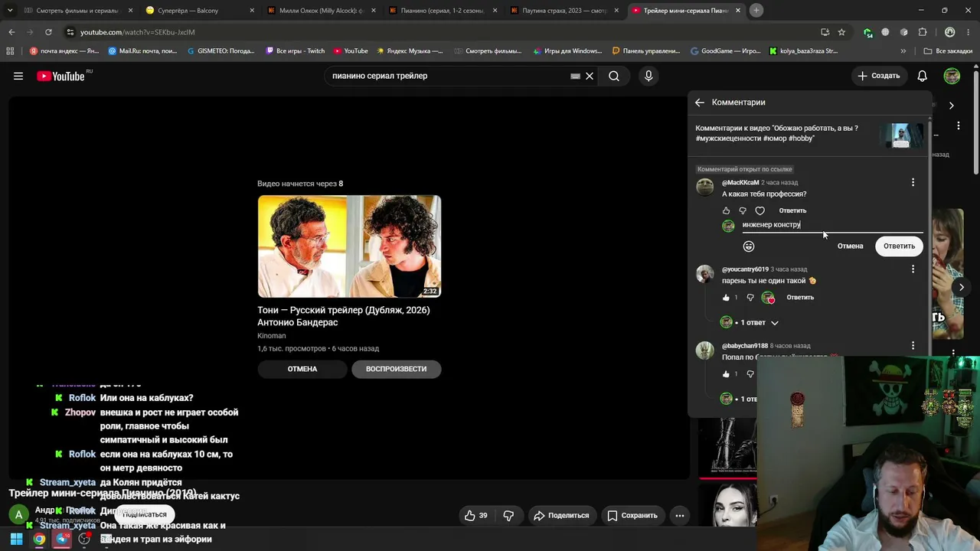
Task: Open more actions ellipsis under the video
Action: coord(679,516)
